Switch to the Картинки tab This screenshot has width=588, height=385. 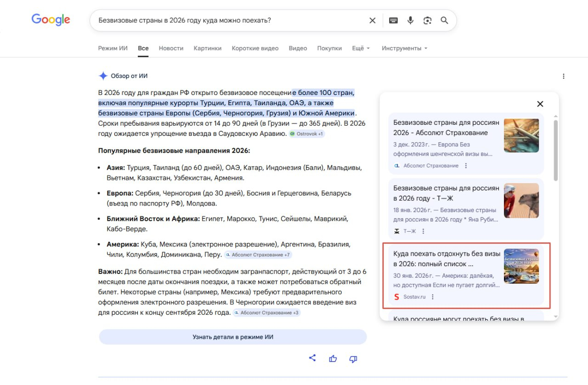pos(207,48)
